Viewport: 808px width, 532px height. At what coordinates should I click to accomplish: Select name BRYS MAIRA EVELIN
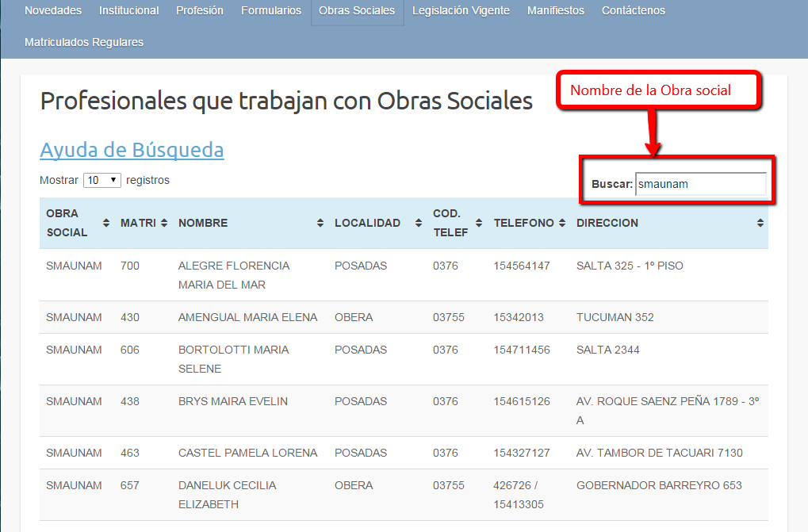click(233, 401)
